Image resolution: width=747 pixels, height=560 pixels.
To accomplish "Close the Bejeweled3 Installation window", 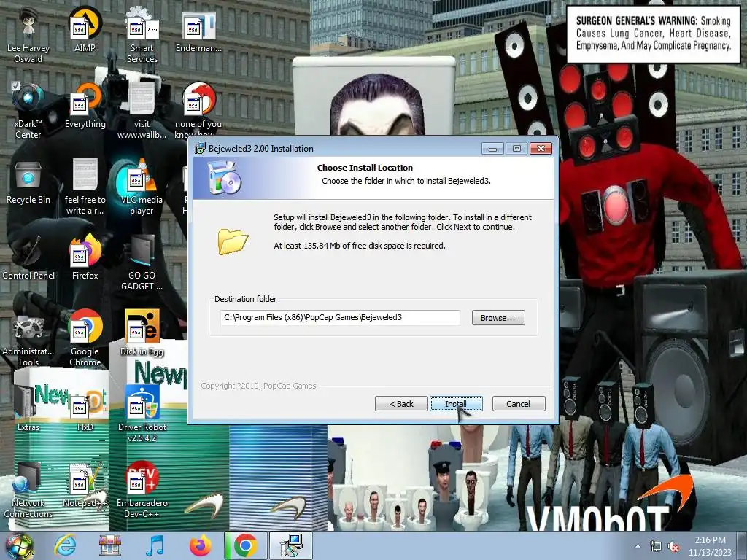I will tap(541, 149).
